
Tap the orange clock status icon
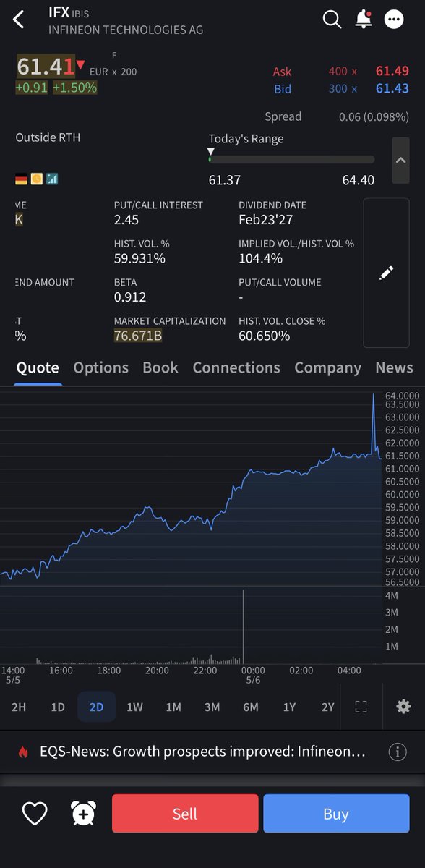tap(36, 178)
